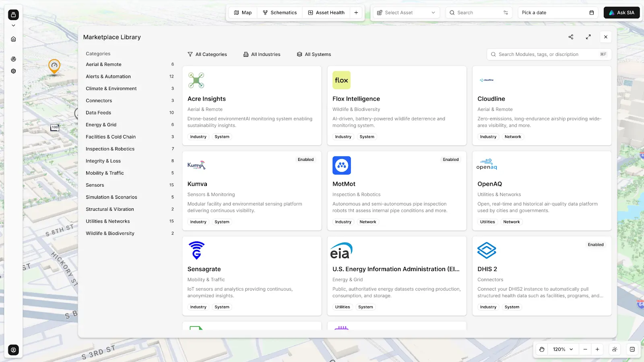Open the Select Asset dropdown
Screen dimensions: 644x362
(406, 12)
